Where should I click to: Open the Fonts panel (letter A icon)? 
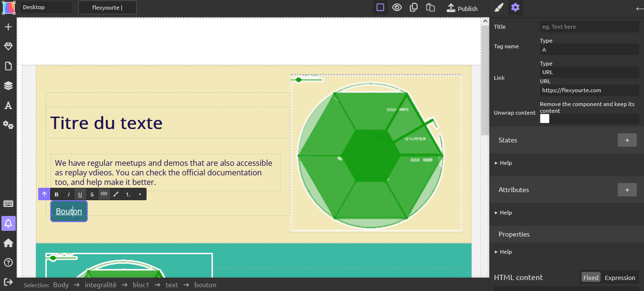tap(8, 105)
